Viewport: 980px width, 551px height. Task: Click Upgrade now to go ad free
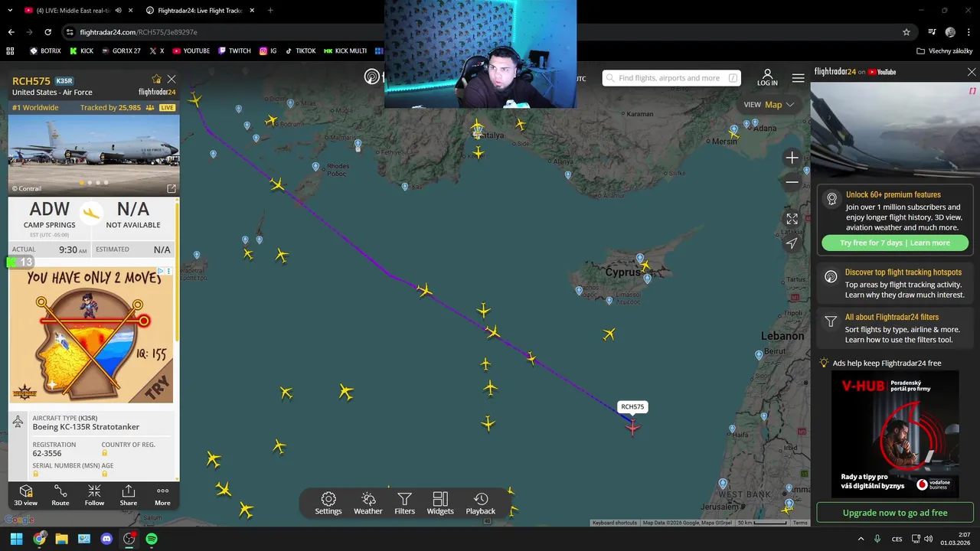895,513
